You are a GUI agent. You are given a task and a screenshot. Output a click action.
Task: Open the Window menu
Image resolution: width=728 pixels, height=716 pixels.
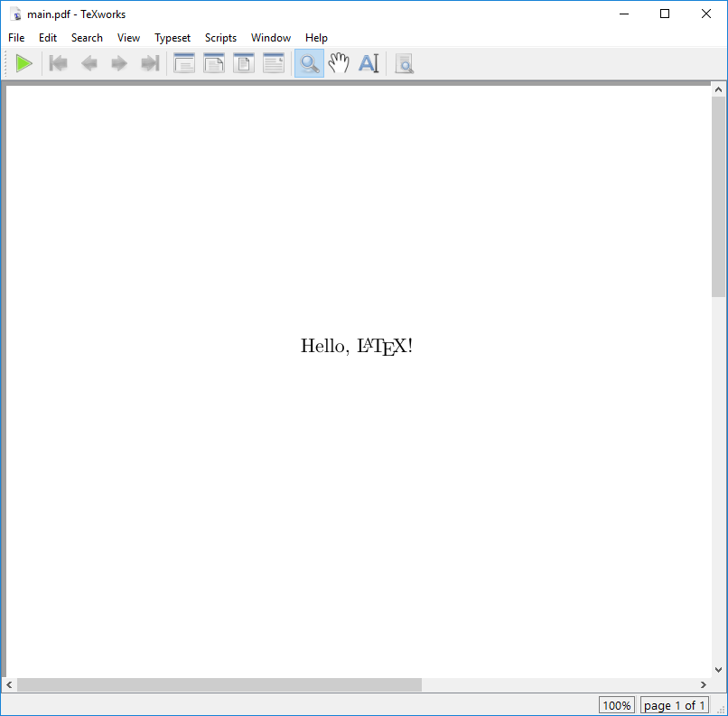point(271,38)
